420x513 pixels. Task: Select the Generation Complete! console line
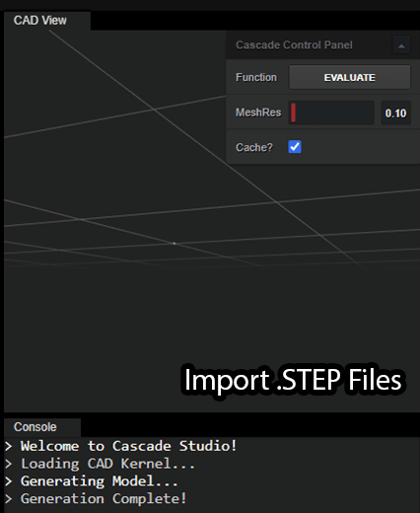[x=104, y=499]
